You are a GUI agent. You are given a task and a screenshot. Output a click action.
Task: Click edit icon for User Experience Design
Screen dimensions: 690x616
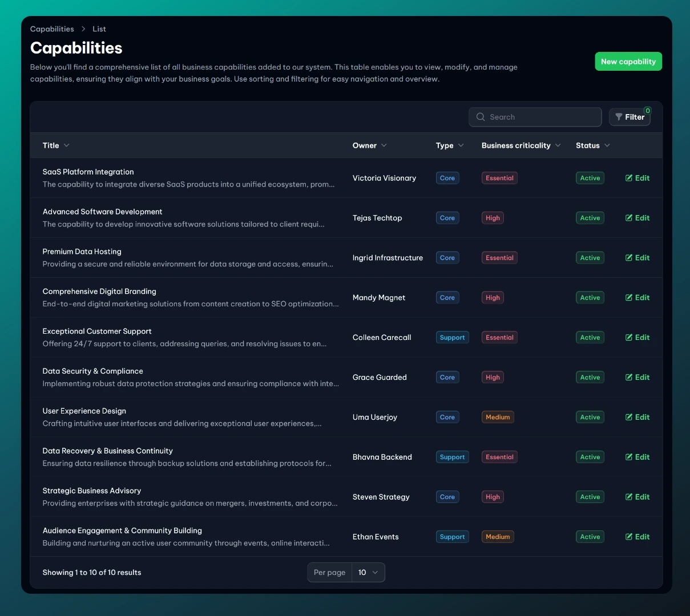tap(629, 418)
